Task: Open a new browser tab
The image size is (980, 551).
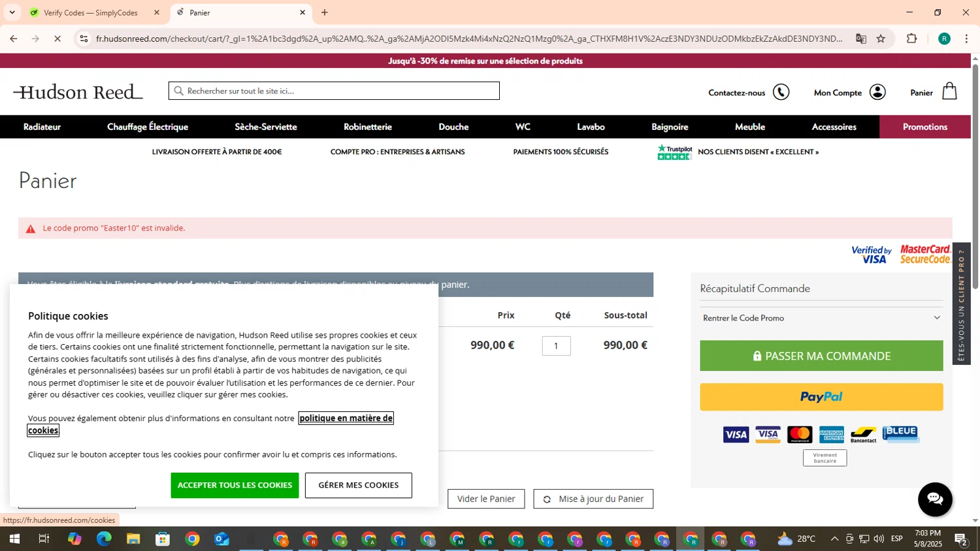Action: coord(325,12)
